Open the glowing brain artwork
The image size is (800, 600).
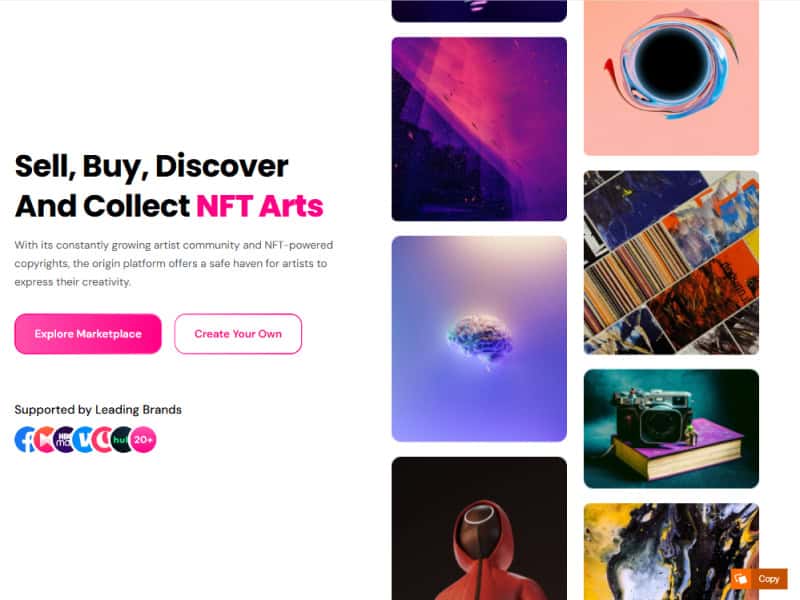tap(479, 339)
